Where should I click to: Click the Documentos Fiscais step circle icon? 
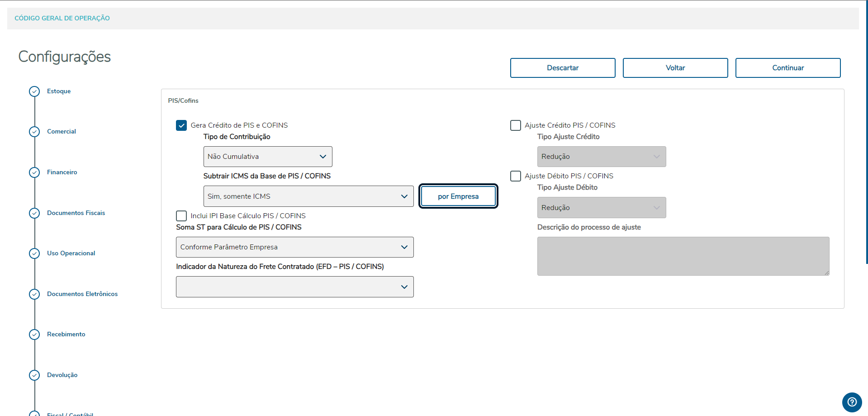pos(34,213)
